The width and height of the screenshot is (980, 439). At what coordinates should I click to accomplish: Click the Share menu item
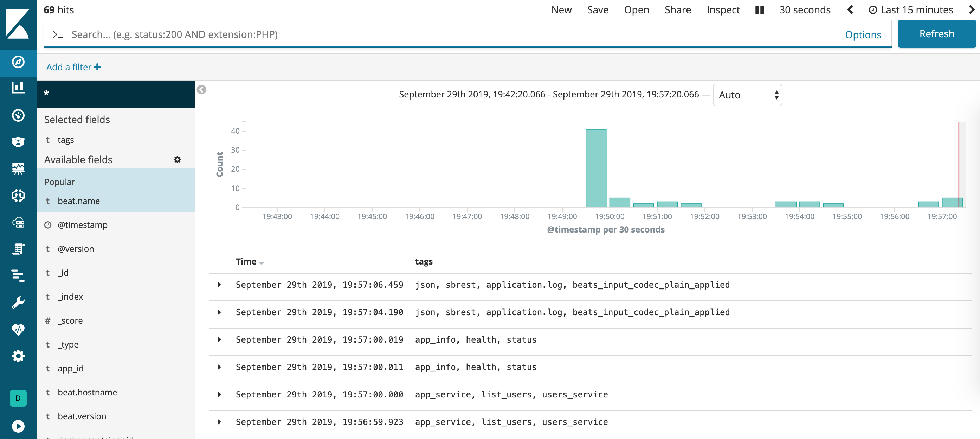pyautogui.click(x=678, y=10)
